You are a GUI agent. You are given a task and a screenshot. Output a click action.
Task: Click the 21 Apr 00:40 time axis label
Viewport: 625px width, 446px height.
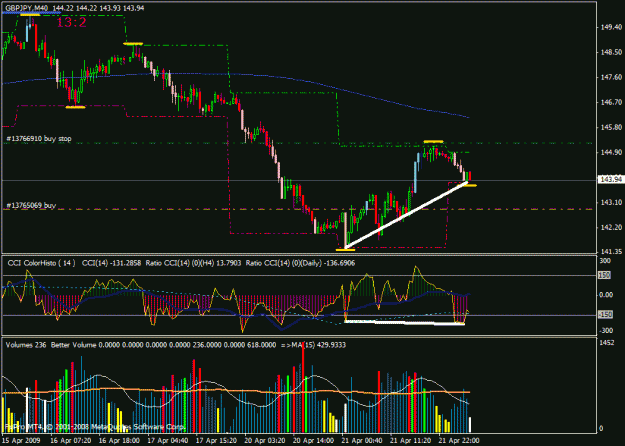click(x=360, y=440)
